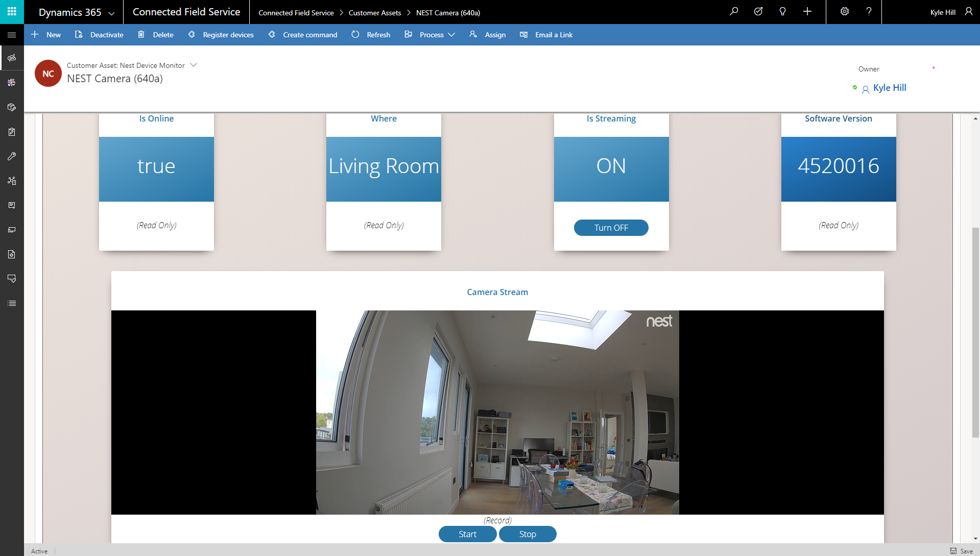This screenshot has width=980, height=556.
Task: Toggle the hamburger site map menu
Action: pos(12,35)
